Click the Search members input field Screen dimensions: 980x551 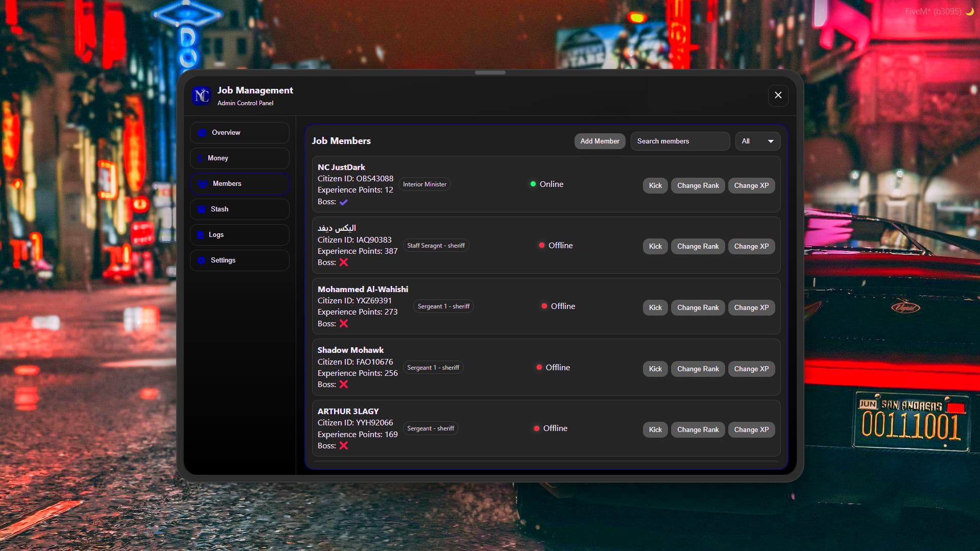pos(680,141)
